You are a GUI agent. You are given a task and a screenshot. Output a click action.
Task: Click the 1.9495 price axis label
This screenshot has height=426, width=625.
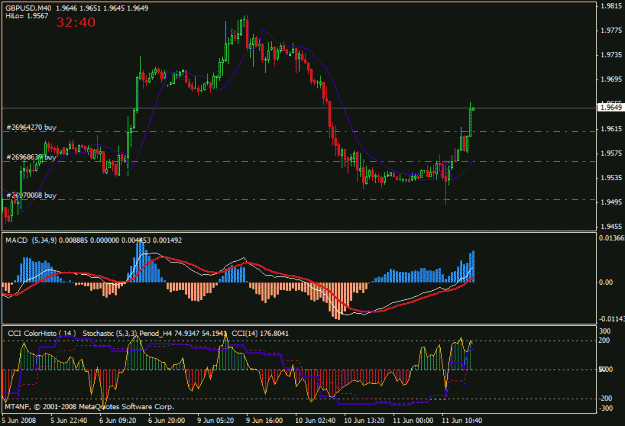click(611, 202)
